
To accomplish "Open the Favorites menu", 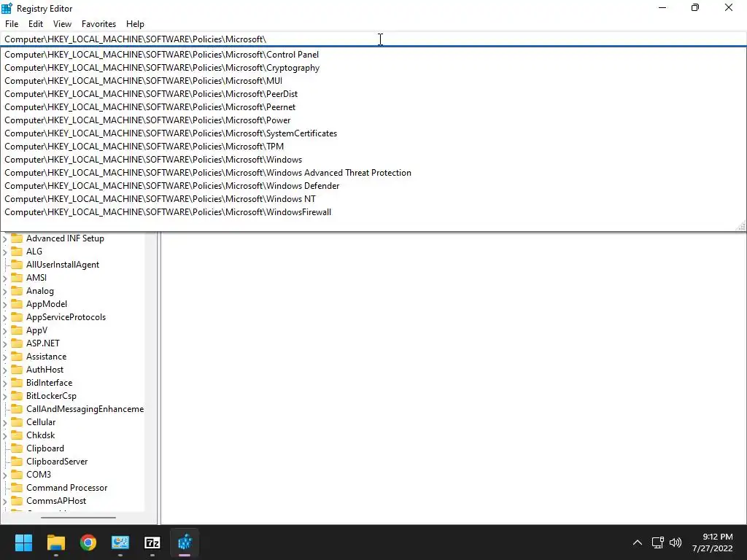I will coord(98,24).
